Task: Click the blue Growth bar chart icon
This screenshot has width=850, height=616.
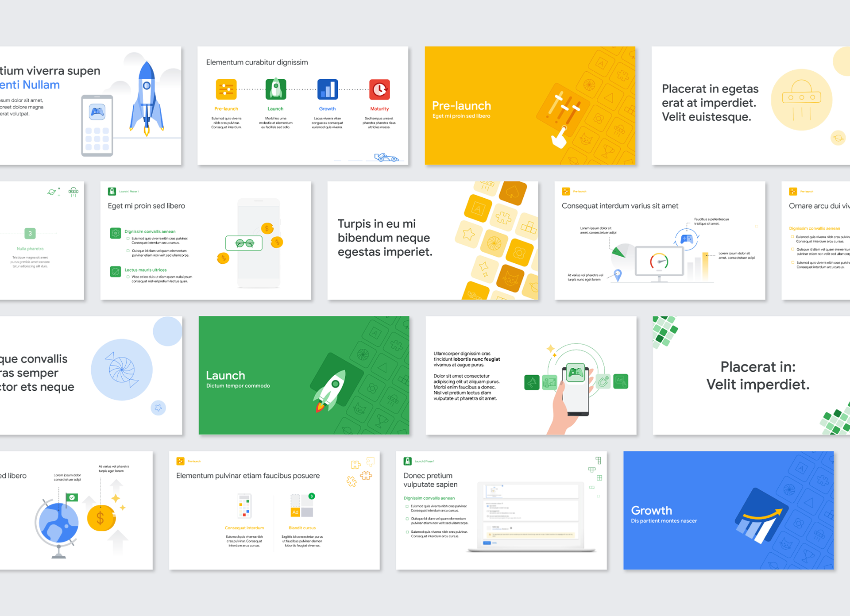Action: 328,89
